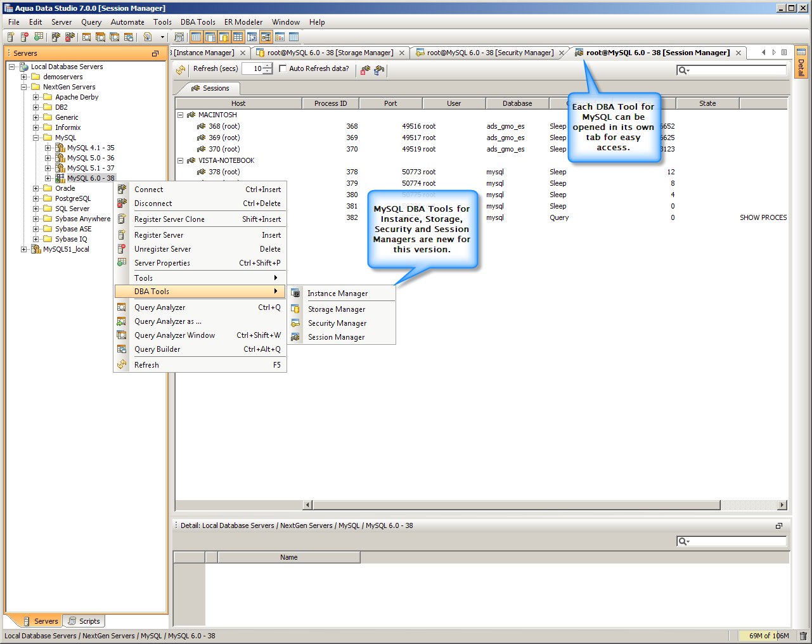Sort sessions by the Host column header
The width and height of the screenshot is (812, 644).
click(238, 103)
